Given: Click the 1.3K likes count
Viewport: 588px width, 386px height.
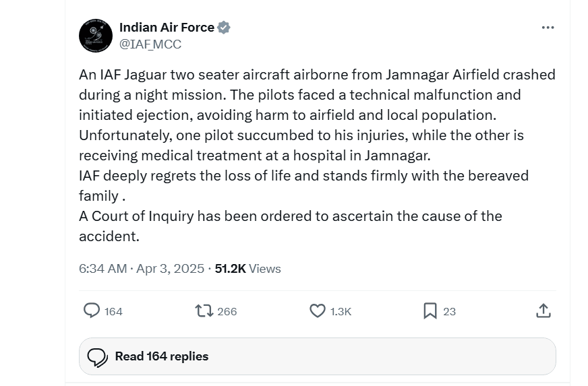Looking at the screenshot, I should point(341,311).
